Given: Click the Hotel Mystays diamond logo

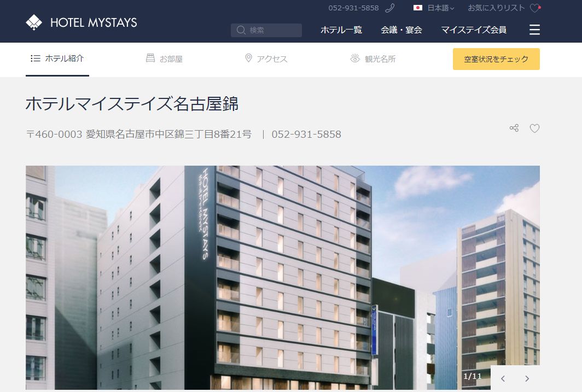Looking at the screenshot, I should coord(34,22).
